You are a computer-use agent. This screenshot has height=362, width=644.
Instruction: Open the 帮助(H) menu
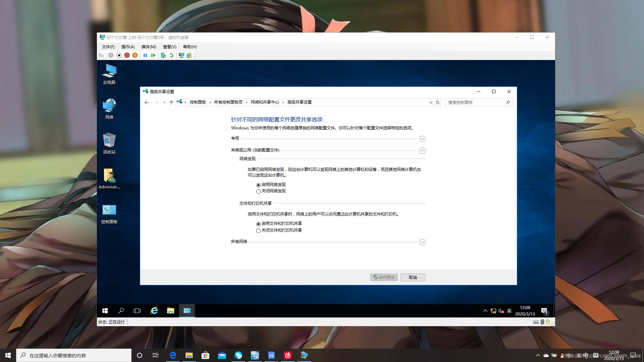[190, 47]
